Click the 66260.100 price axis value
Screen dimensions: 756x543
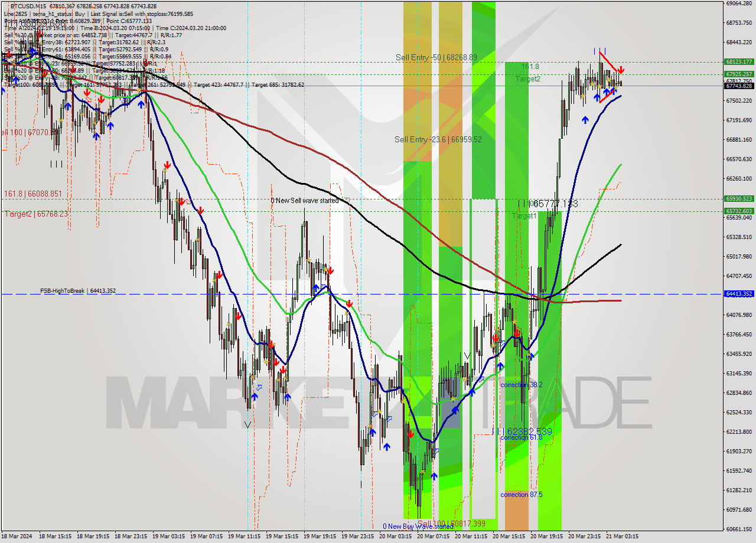tap(739, 179)
